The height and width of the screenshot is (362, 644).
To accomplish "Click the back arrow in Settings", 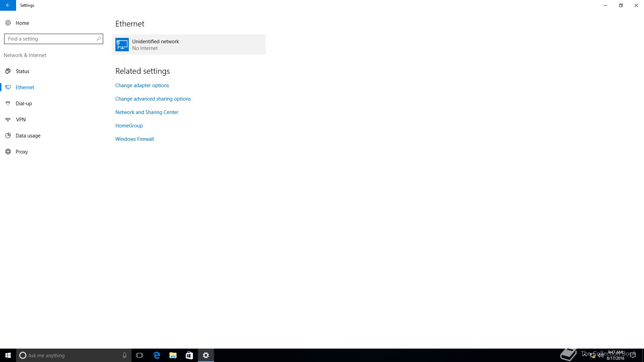I will [8, 5].
